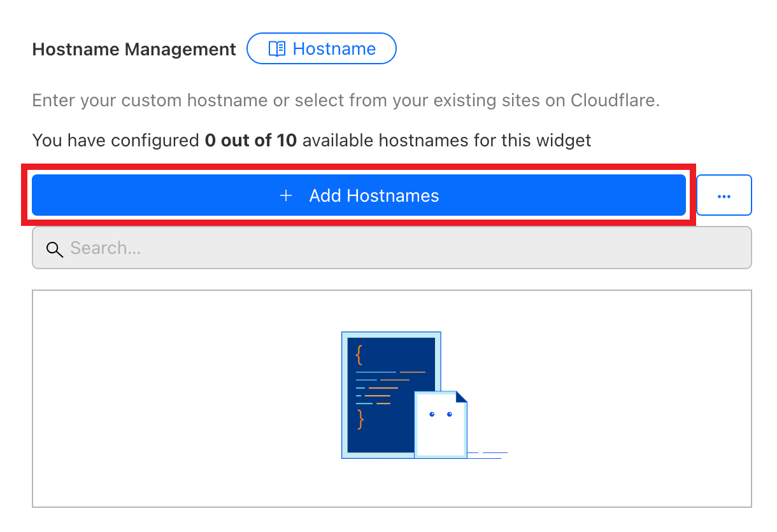This screenshot has width=777, height=532.
Task: Open the Hostname documentation link
Action: point(322,49)
